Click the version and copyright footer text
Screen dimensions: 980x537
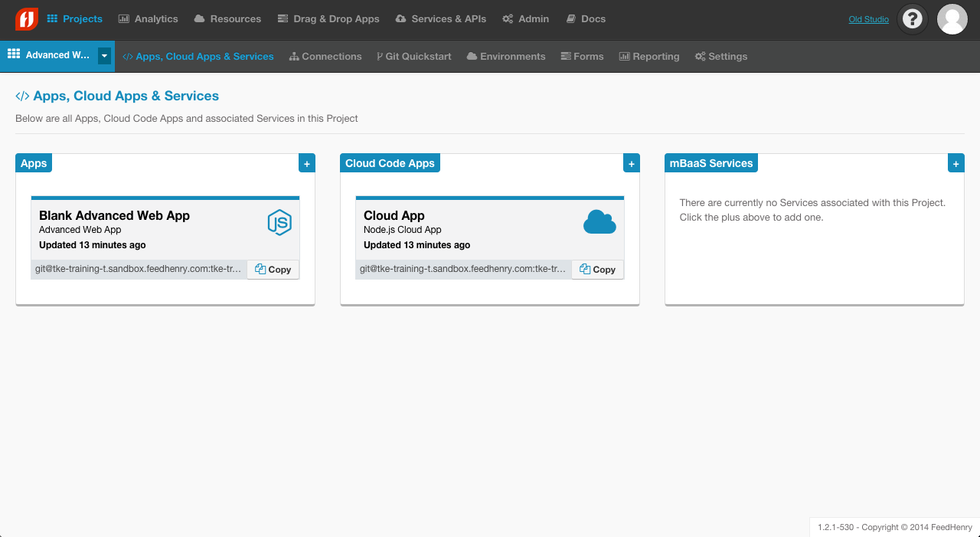(x=895, y=527)
